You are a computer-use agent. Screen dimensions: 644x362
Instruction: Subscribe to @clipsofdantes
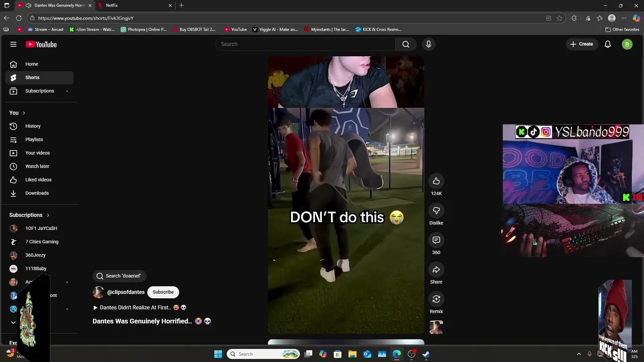coord(163,292)
